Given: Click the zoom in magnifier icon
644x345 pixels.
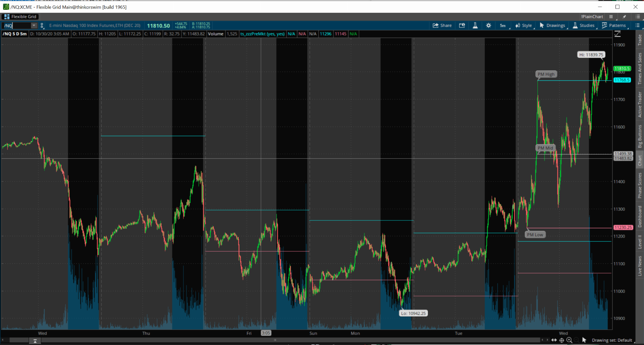Looking at the screenshot, I should click(569, 340).
